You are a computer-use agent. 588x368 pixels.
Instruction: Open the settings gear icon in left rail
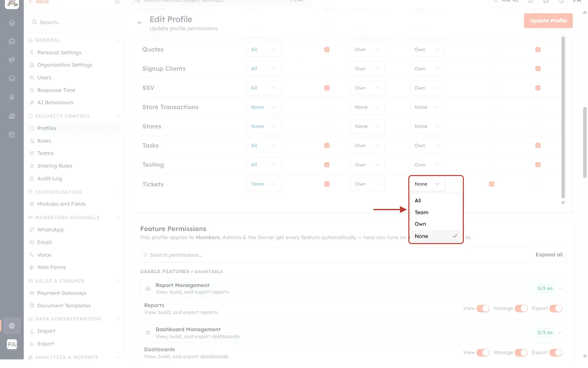(12, 325)
